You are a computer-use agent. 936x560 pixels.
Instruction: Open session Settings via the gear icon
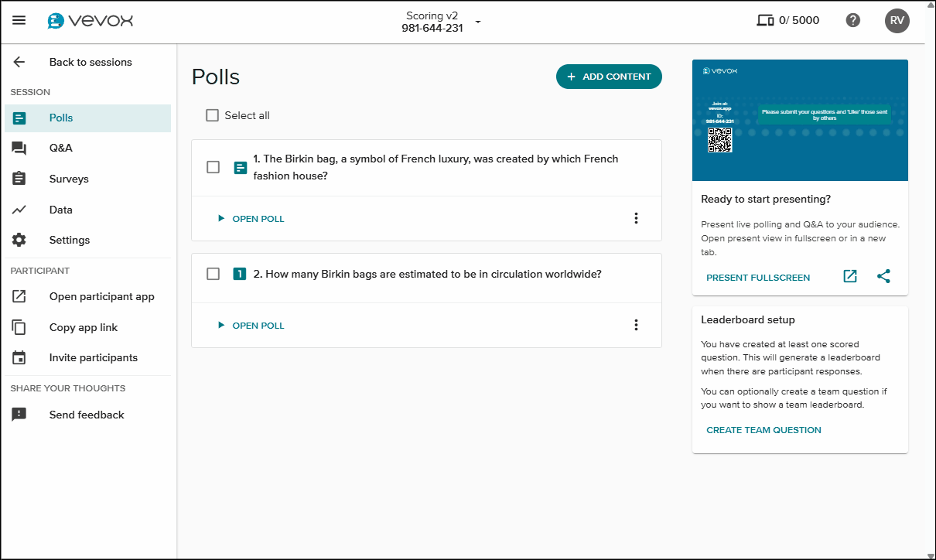[x=19, y=240]
